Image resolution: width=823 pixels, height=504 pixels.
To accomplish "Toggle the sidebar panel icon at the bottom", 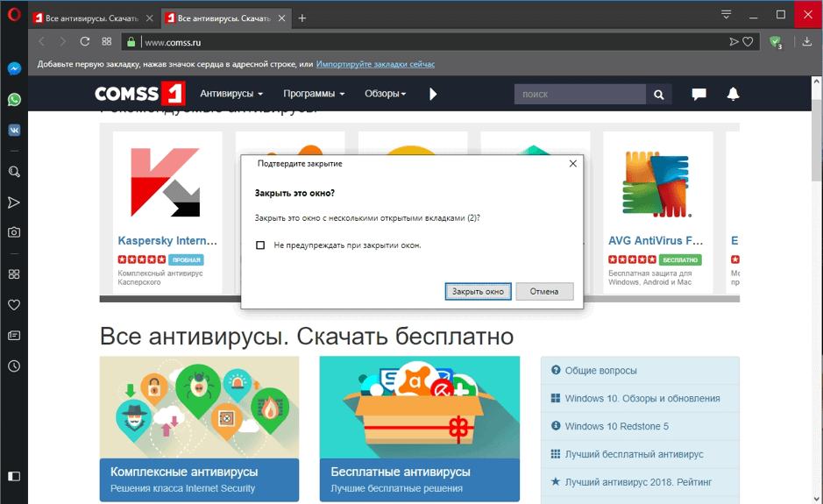I will (14, 476).
